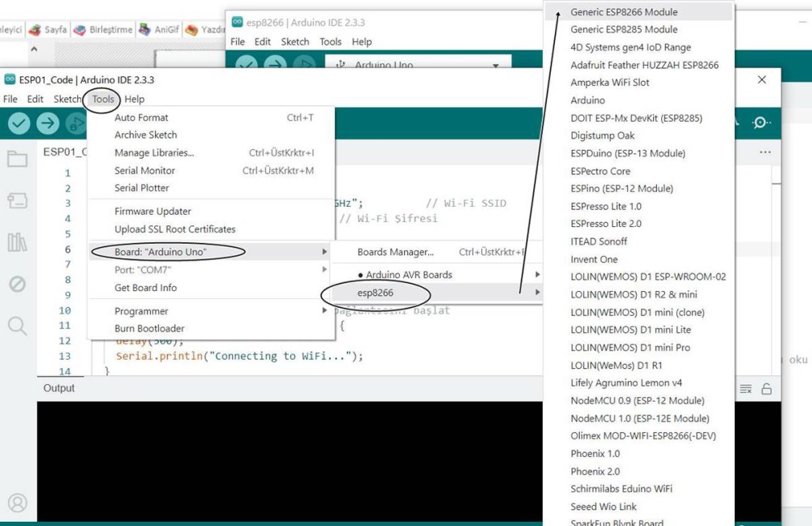812x526 pixels.
Task: Click Verify button in the esp8266 background window
Action: pos(247,63)
